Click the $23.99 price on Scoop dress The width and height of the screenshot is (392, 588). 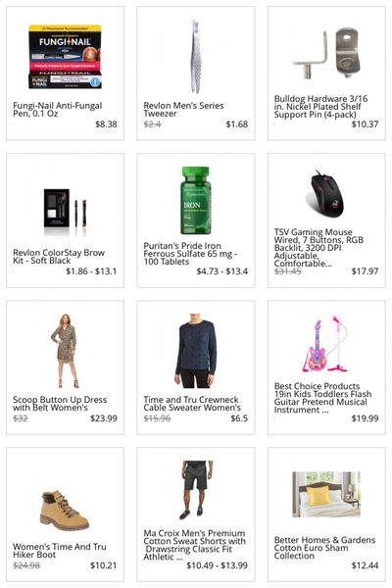[x=104, y=418]
